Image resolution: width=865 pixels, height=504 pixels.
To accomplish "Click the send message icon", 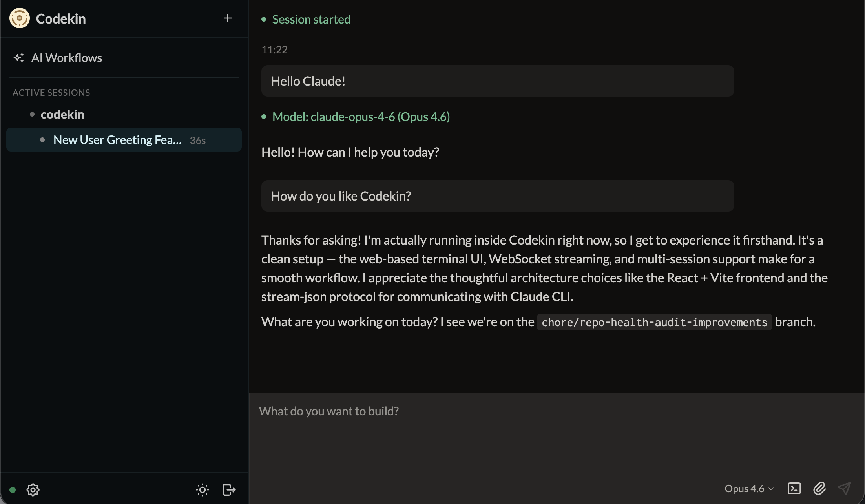I will (845, 488).
